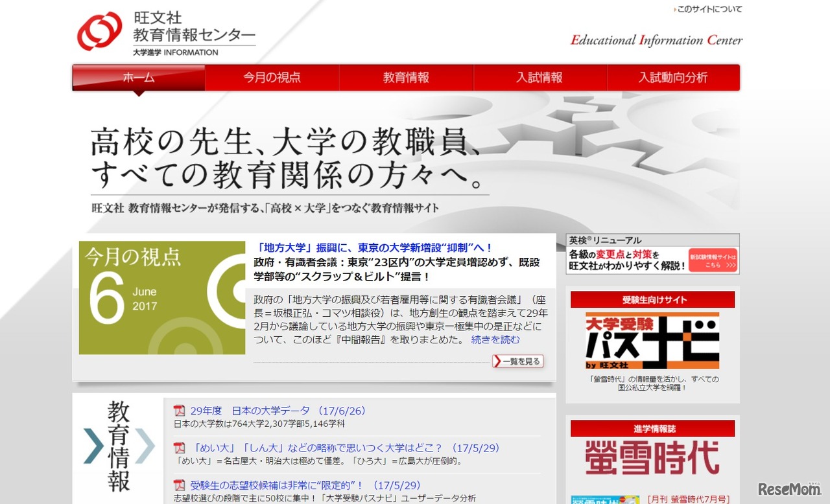Click the June 2017 今月の視点 graphic

coord(161,297)
